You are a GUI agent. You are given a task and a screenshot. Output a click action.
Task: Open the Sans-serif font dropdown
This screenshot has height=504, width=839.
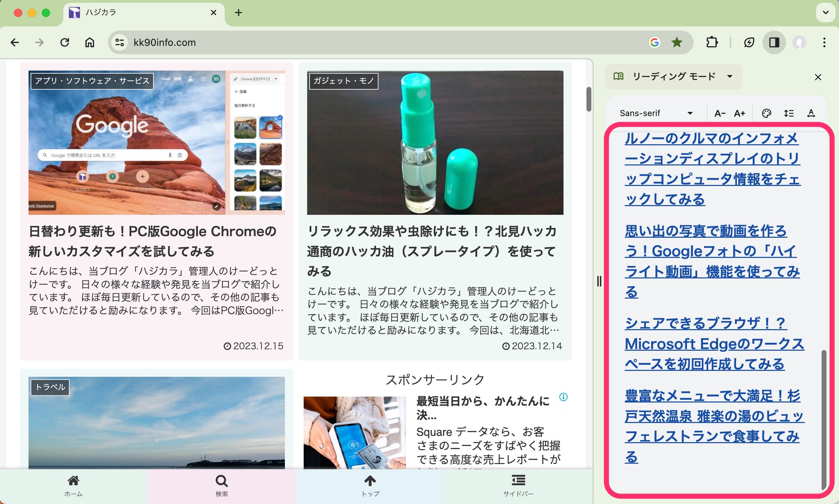pos(656,113)
